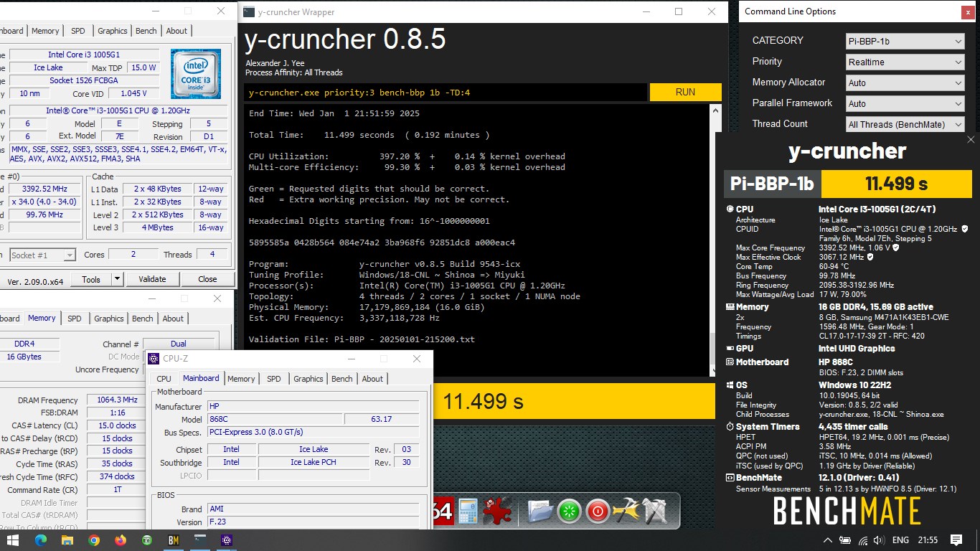Image resolution: width=980 pixels, height=551 pixels.
Task: Click the yellow hammer tools icon in dock
Action: [626, 512]
